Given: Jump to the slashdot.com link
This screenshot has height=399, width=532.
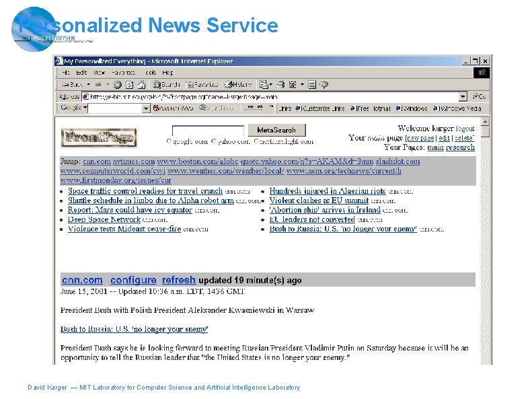Looking at the screenshot, I should (x=397, y=161).
